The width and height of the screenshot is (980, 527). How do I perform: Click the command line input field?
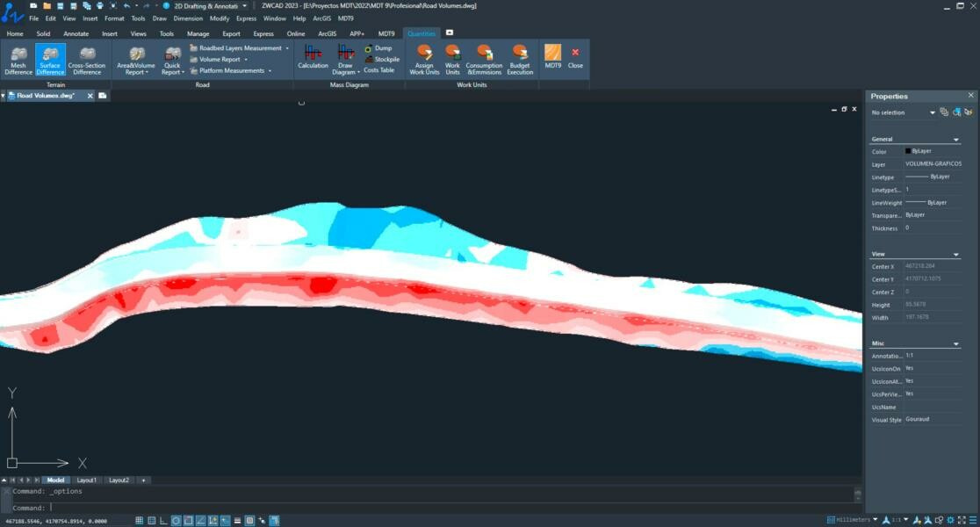click(x=439, y=508)
